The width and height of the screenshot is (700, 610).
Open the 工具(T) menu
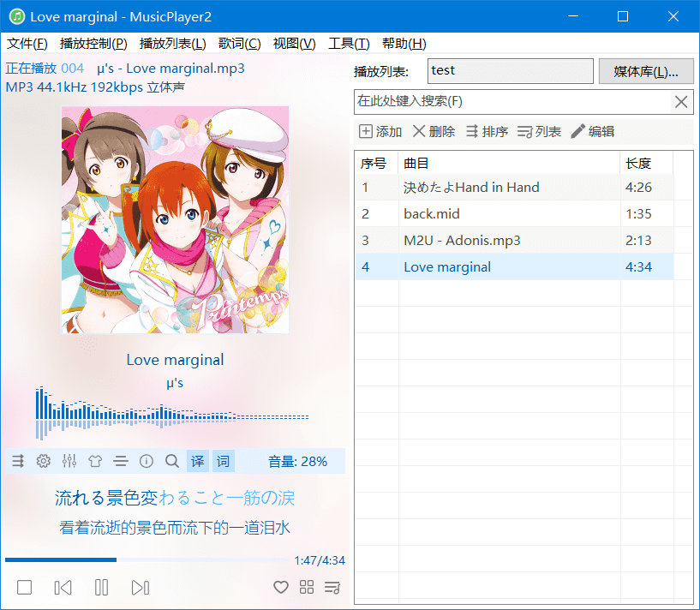[349, 44]
